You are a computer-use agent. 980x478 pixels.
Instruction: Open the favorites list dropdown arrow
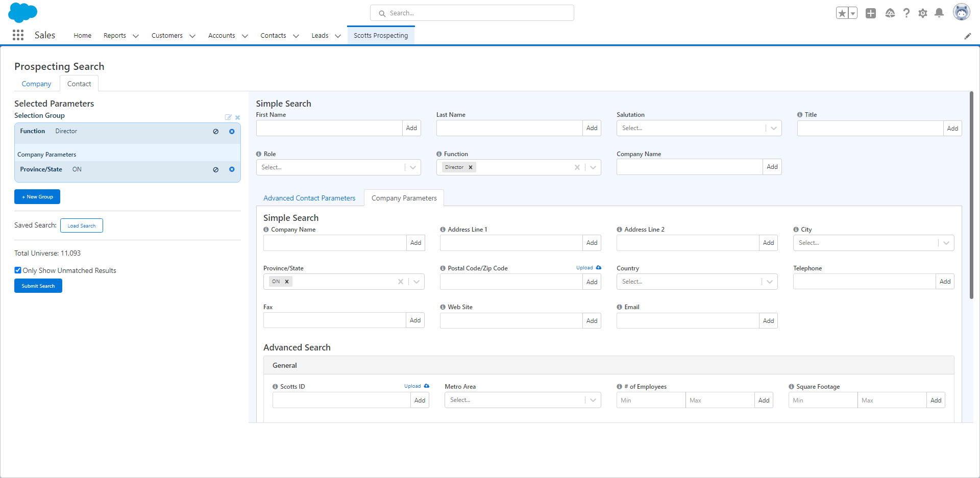[x=853, y=13]
